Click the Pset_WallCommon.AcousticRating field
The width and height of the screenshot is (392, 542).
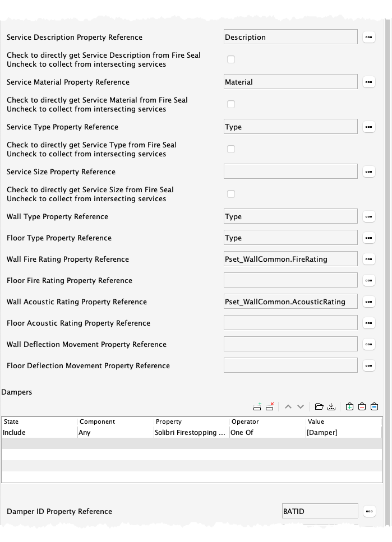[290, 302]
